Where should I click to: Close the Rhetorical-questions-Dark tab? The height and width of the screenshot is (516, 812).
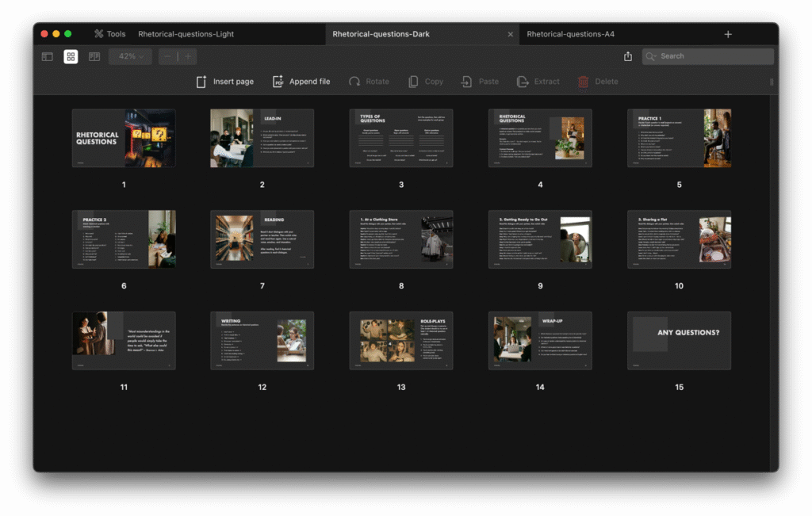tap(510, 34)
